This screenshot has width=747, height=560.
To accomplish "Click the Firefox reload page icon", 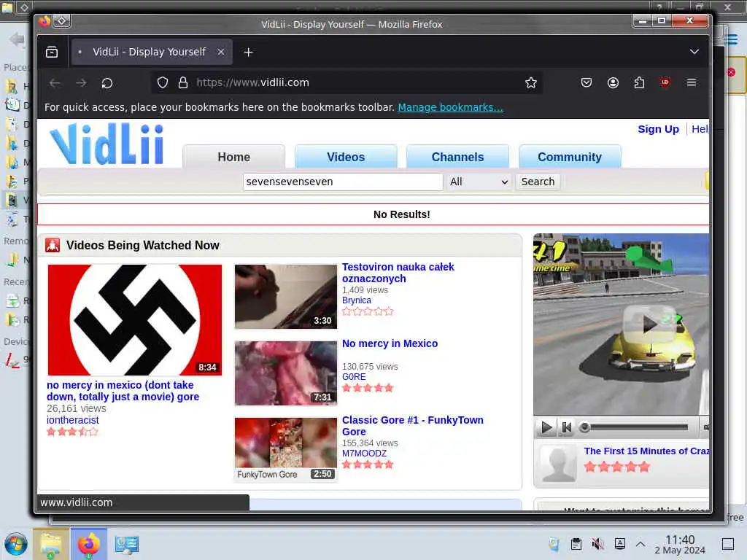I will (x=107, y=83).
